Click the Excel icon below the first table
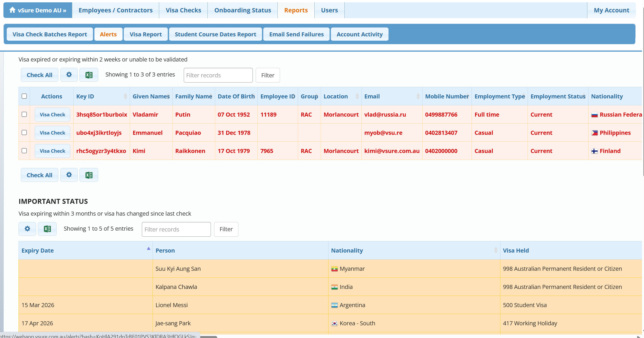 pyautogui.click(x=89, y=175)
